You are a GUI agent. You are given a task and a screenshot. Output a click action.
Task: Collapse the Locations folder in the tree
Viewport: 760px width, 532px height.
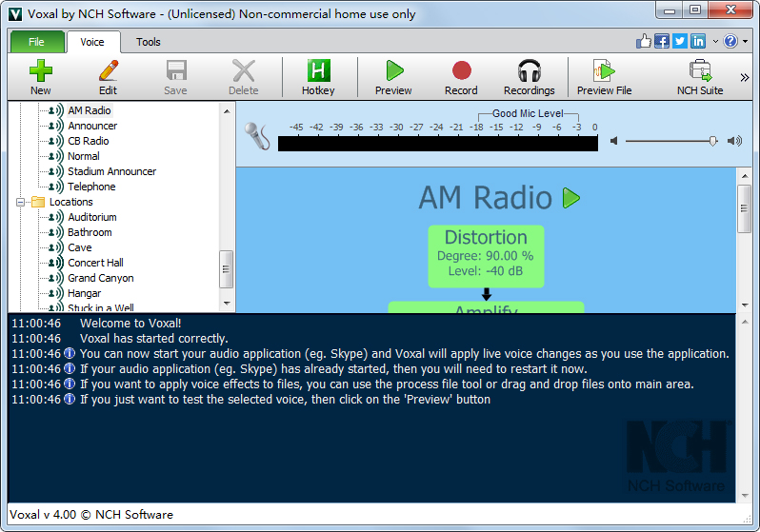20,202
